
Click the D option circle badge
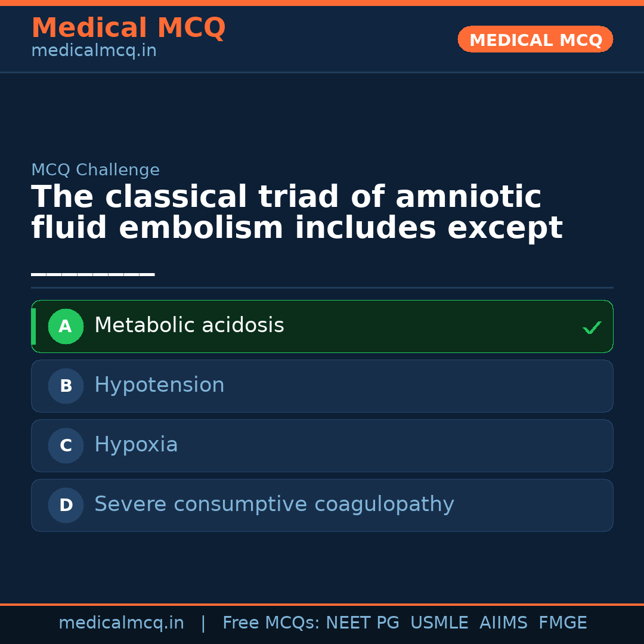(66, 505)
